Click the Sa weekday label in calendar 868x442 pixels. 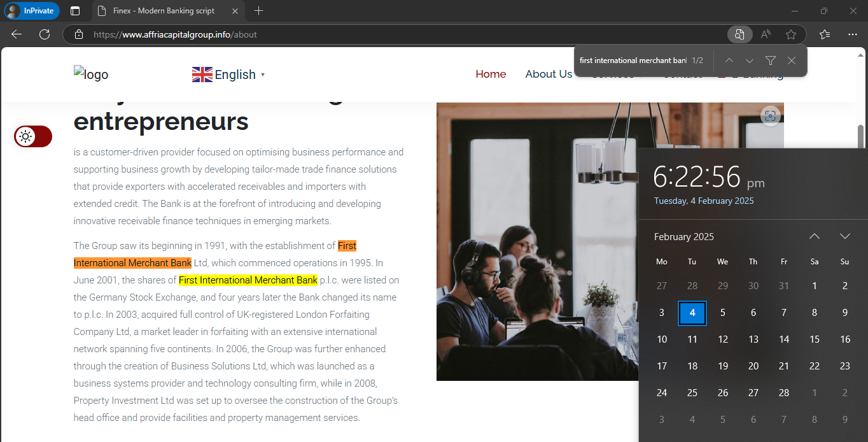click(x=815, y=262)
